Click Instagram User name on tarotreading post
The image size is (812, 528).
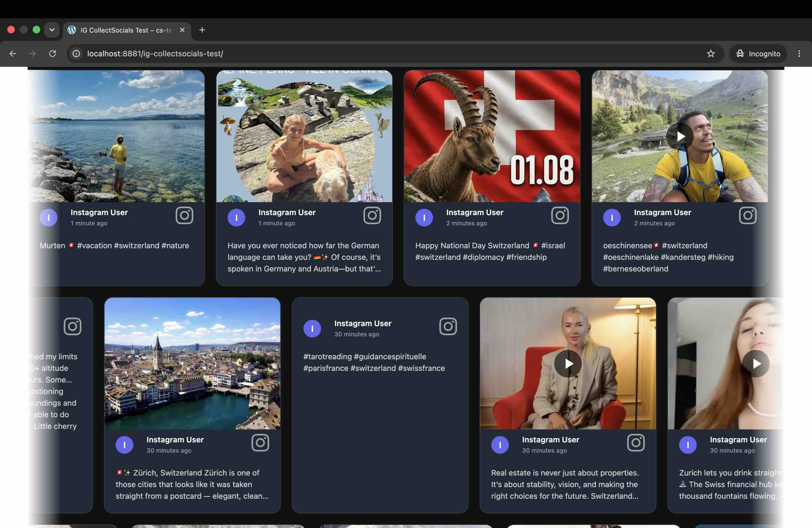(363, 323)
